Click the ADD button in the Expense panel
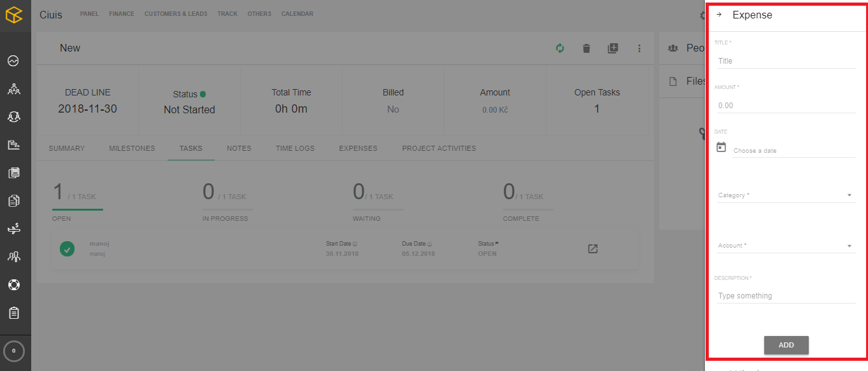 click(x=786, y=345)
